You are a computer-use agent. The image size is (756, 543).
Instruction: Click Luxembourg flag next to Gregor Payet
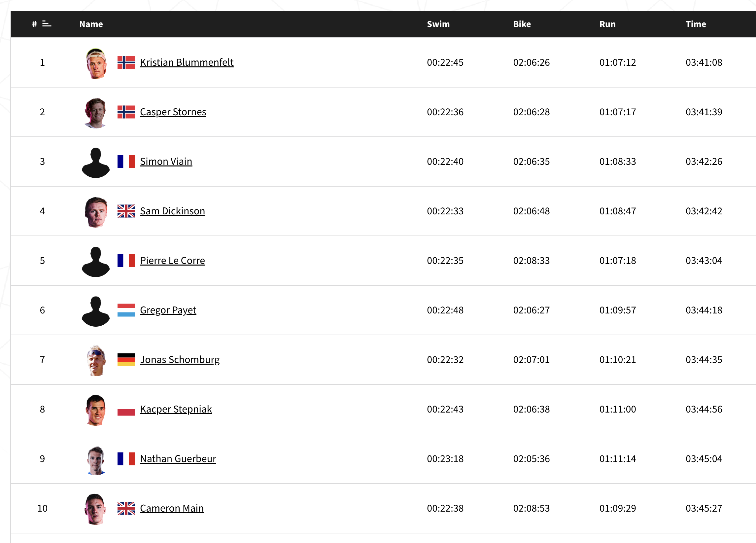click(126, 310)
